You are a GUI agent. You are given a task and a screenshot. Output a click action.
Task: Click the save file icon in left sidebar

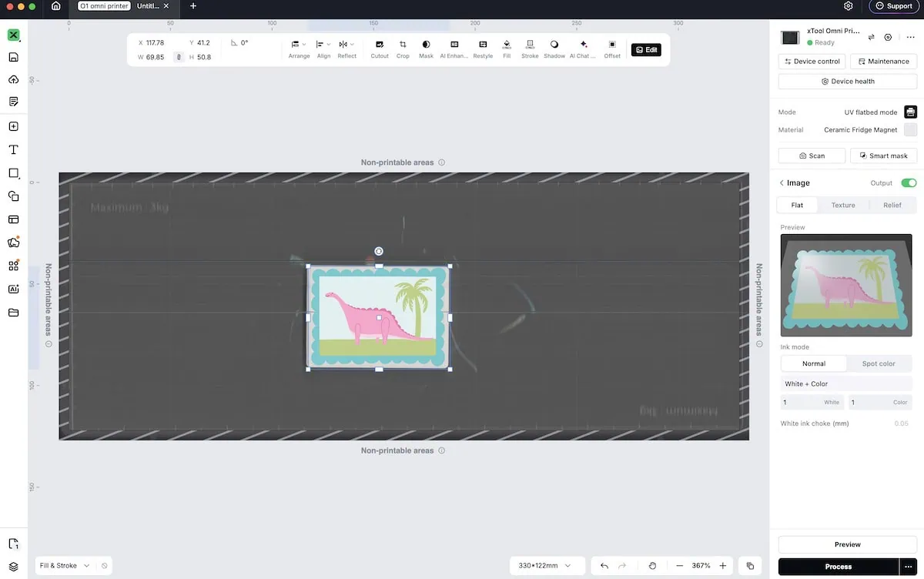(x=13, y=58)
